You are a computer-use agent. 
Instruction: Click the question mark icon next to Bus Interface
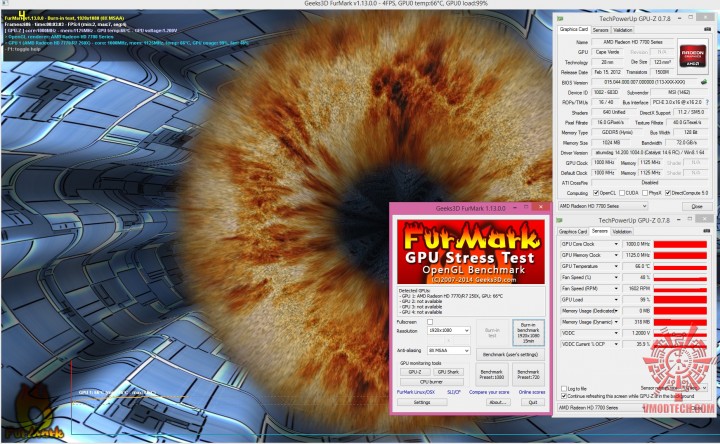tap(707, 102)
